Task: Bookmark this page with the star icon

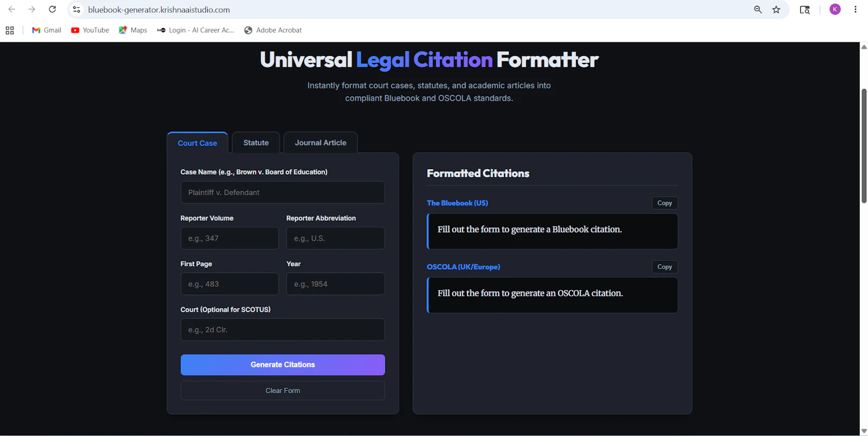Action: (776, 9)
